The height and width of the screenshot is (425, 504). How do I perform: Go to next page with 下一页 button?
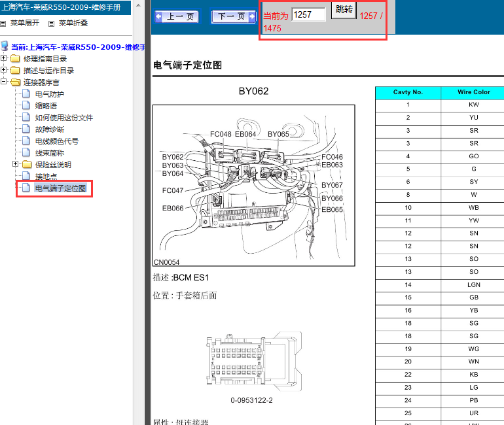point(234,16)
